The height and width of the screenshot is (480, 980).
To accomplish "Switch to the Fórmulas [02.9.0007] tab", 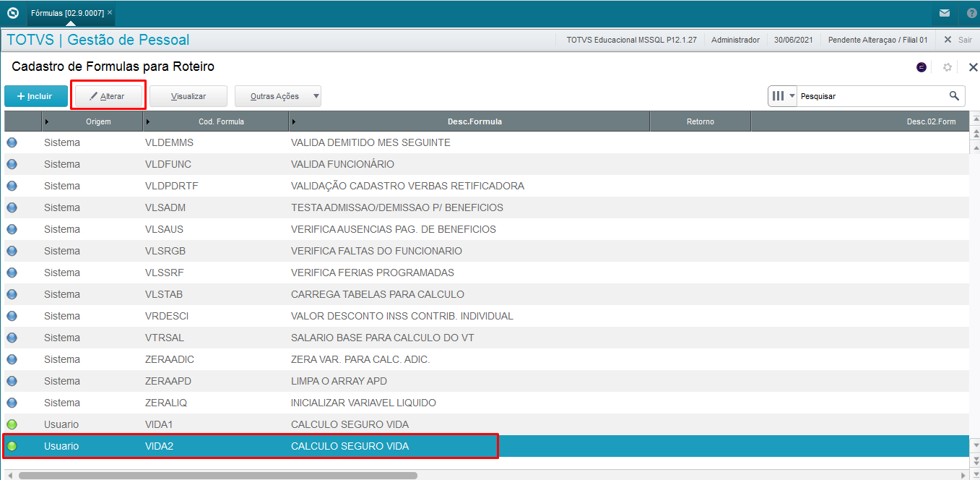I will pos(67,13).
